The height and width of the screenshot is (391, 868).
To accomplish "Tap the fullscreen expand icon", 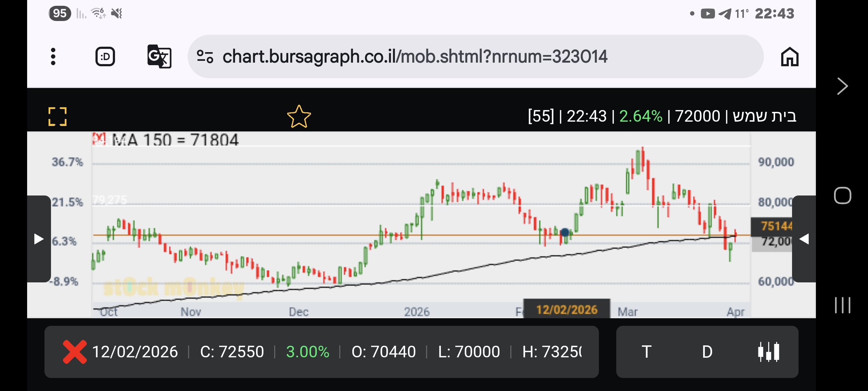I will tap(58, 117).
